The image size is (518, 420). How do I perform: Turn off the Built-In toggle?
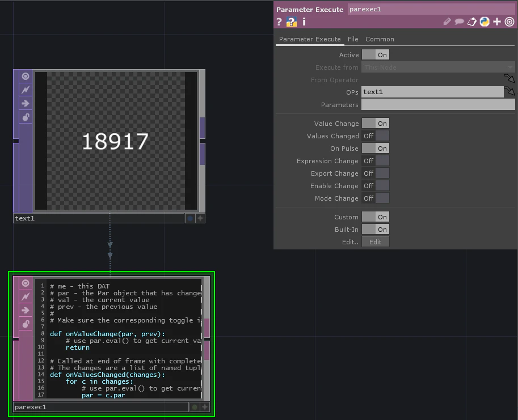[x=375, y=230]
